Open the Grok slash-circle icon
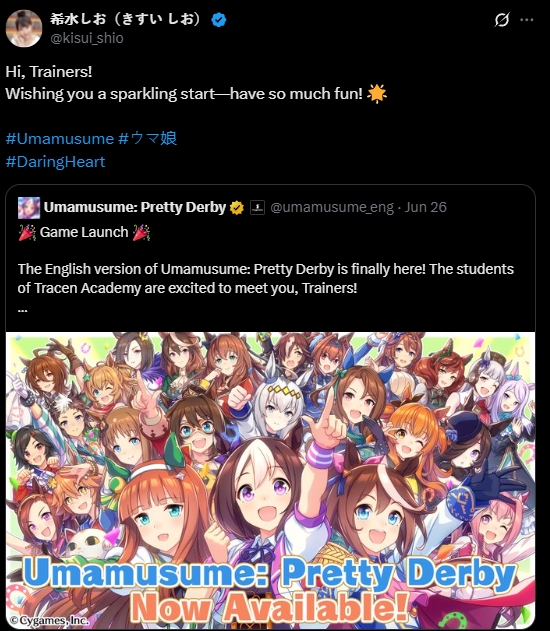The width and height of the screenshot is (550, 631). [502, 20]
